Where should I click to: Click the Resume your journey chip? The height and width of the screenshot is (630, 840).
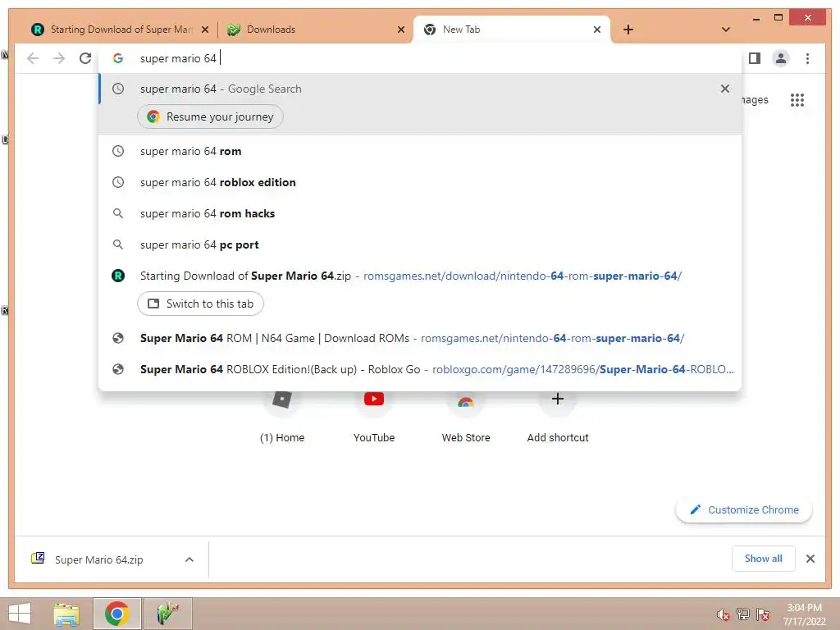(x=210, y=116)
